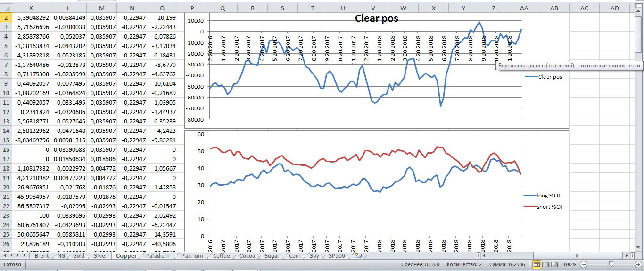Viewport: 644px width, 271px height.
Task: Click cell containing -14,3591
Action: pyautogui.click(x=162, y=234)
